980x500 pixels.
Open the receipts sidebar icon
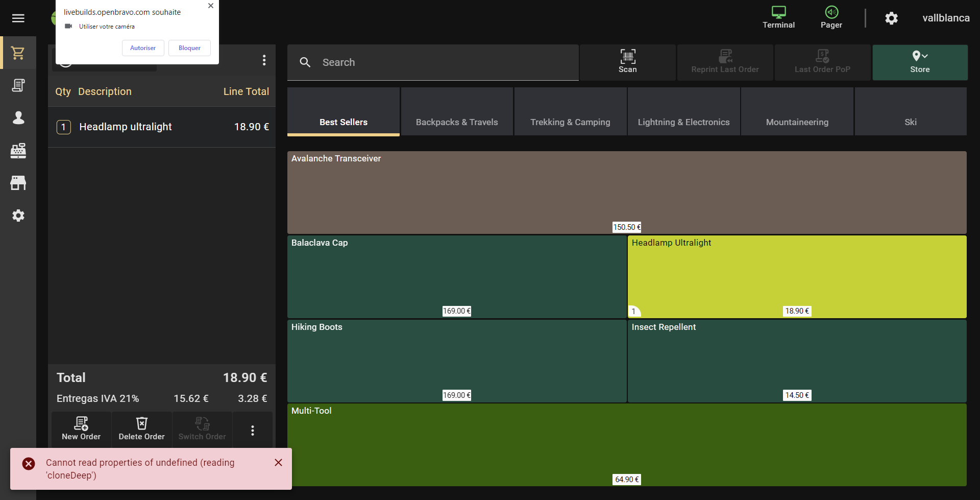pos(18,85)
